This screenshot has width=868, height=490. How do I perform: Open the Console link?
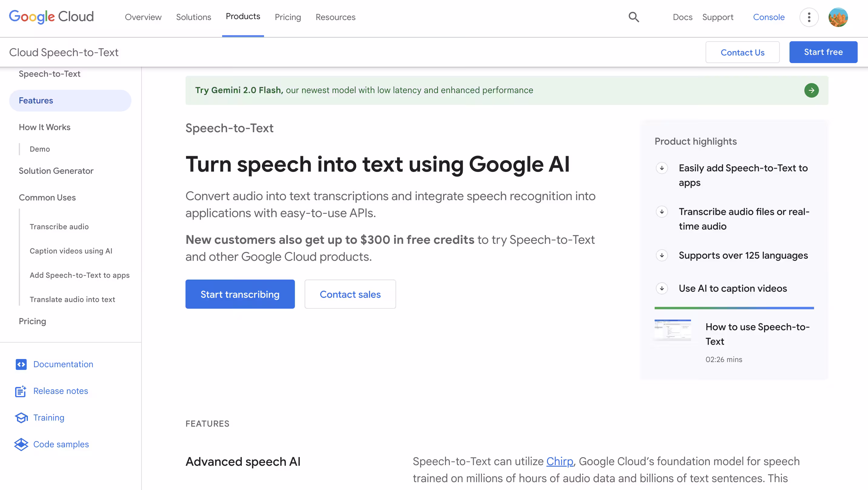[769, 17]
